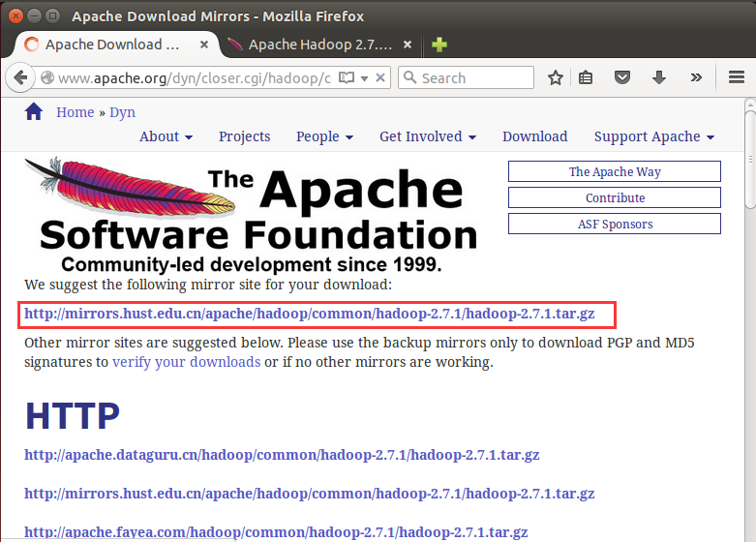Image resolution: width=756 pixels, height=542 pixels.
Task: Expand the Support Apache menu
Action: [x=654, y=136]
